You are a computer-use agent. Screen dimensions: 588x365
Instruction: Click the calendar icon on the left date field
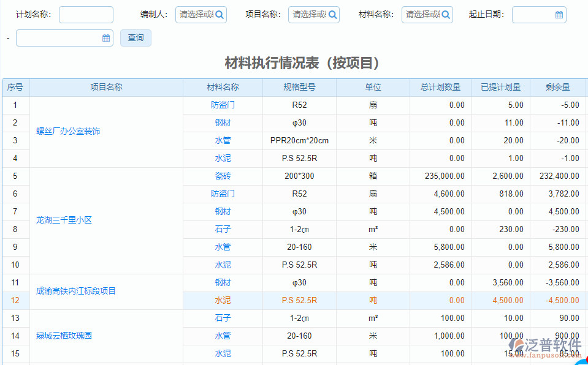tap(105, 37)
